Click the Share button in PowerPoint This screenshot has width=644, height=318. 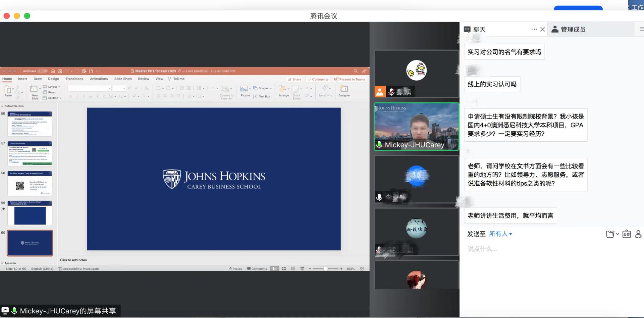click(294, 79)
